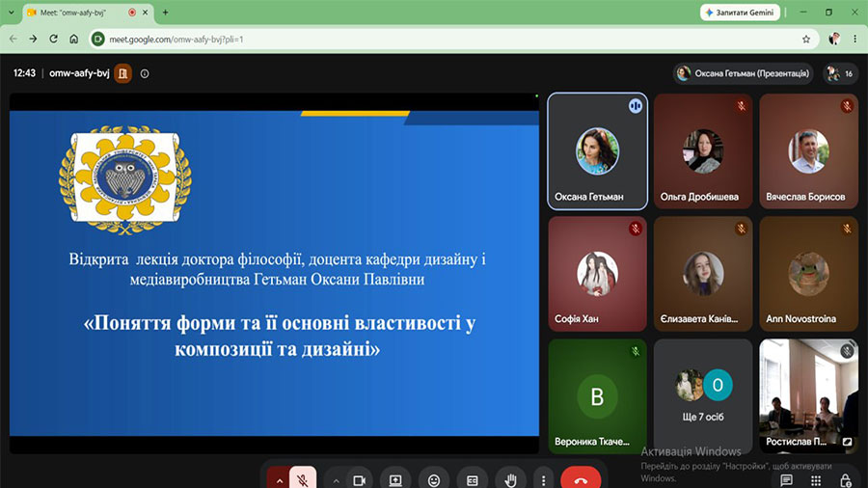Open the tab search dropdown arrow

[x=11, y=13]
